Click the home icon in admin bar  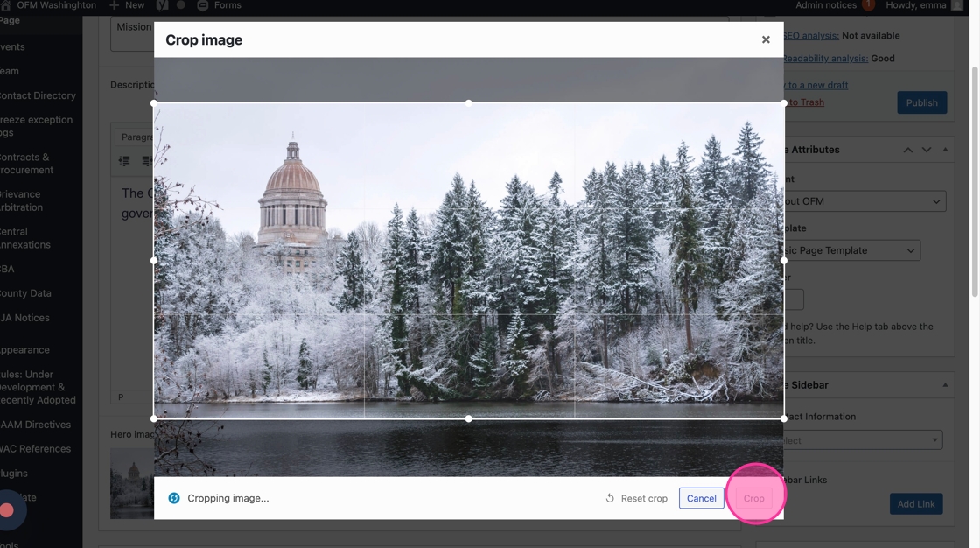5,5
